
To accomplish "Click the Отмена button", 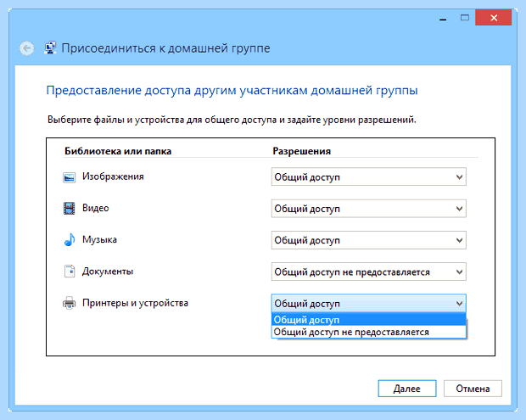I will [473, 389].
